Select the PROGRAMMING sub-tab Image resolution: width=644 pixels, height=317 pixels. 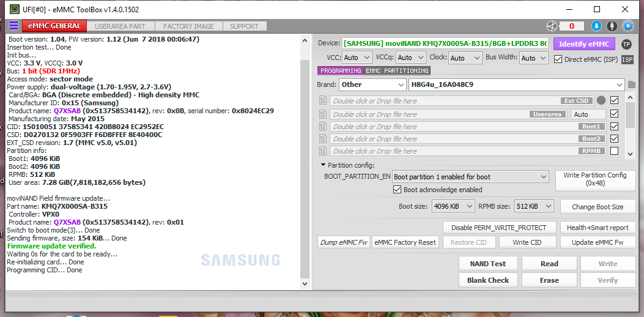point(341,71)
